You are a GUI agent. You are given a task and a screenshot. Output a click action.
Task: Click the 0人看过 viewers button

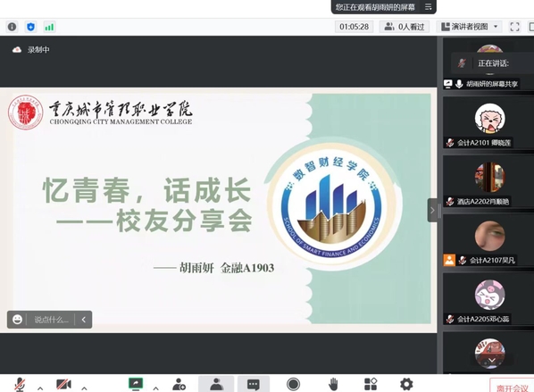tap(405, 27)
